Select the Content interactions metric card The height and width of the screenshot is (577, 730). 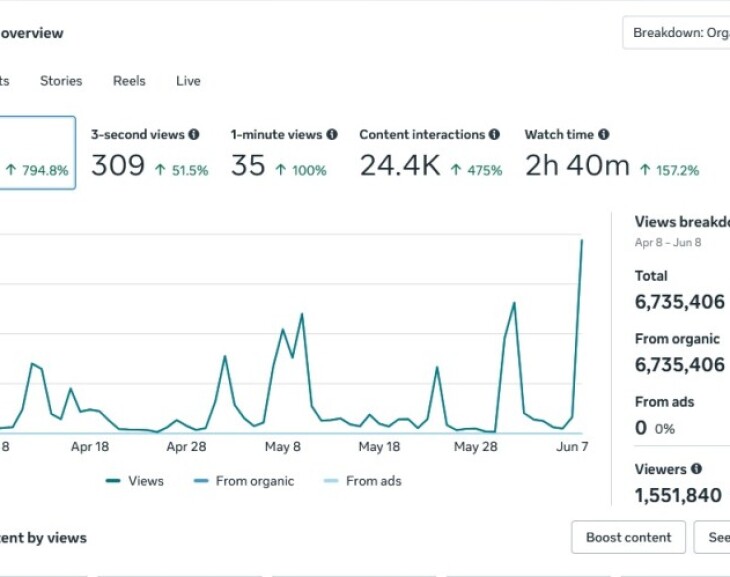click(431, 153)
